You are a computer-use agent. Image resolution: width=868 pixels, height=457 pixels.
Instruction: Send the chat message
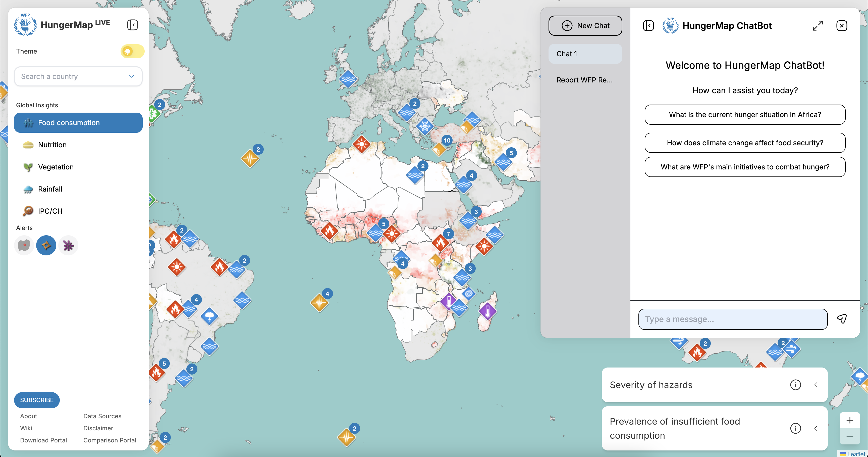842,319
